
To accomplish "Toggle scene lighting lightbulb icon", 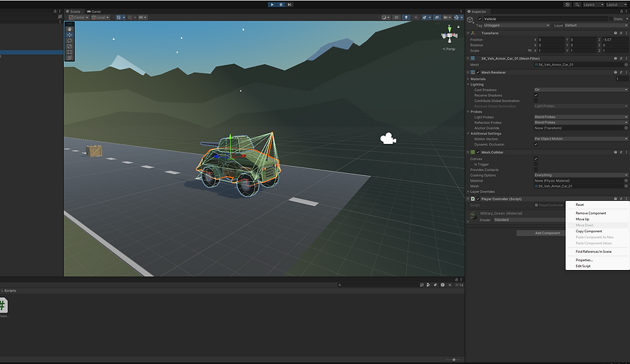I will point(406,17).
